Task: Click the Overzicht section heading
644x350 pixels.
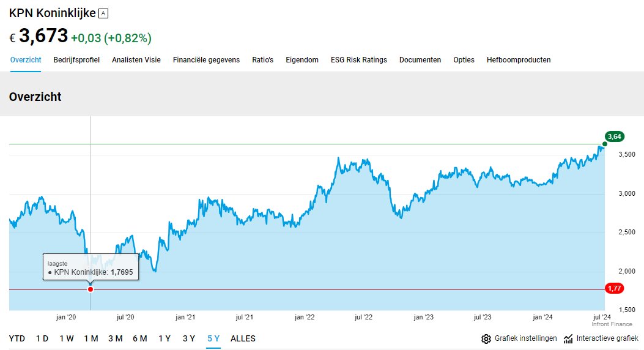Action: [35, 97]
